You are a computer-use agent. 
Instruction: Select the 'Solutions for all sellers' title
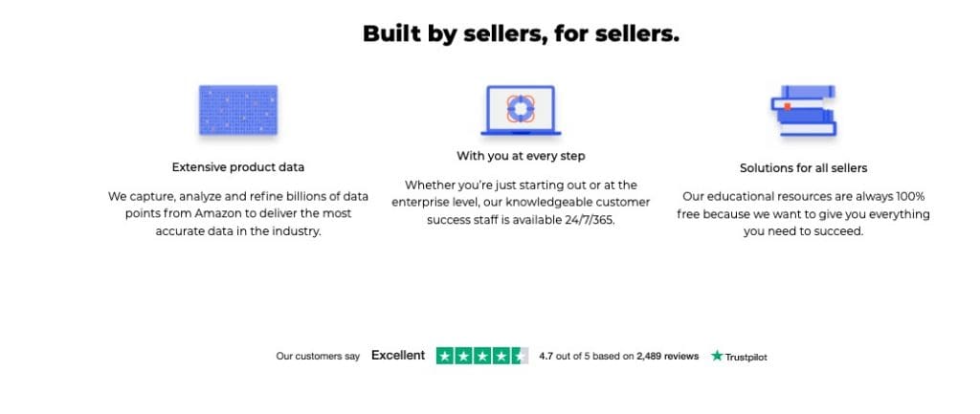[x=803, y=168]
